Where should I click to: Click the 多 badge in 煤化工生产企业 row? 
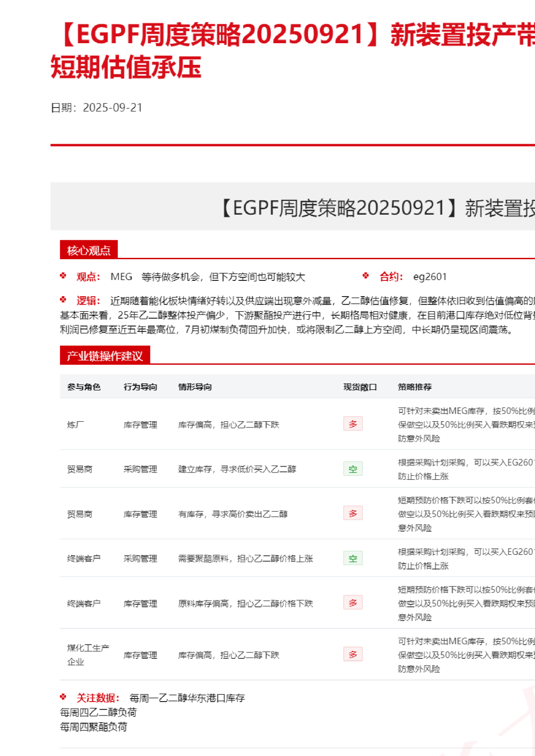[353, 654]
